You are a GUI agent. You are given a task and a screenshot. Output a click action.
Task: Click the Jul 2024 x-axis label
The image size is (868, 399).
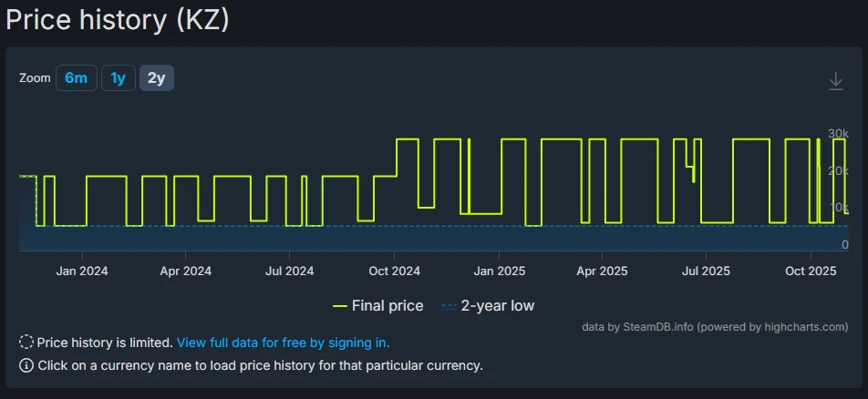pos(289,271)
